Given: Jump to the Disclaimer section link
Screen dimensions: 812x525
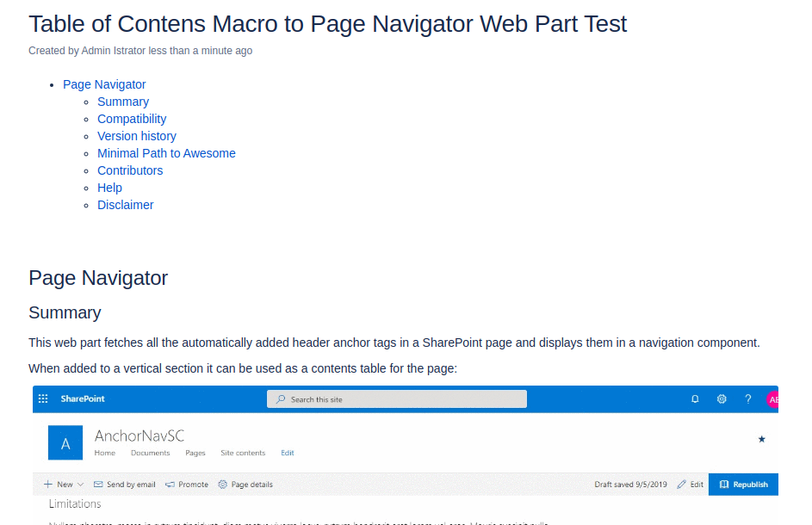Looking at the screenshot, I should click(x=126, y=205).
